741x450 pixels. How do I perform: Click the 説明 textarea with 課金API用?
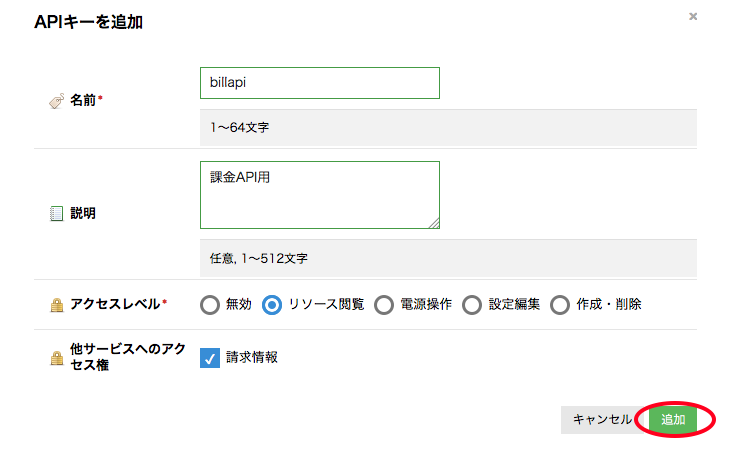319,195
